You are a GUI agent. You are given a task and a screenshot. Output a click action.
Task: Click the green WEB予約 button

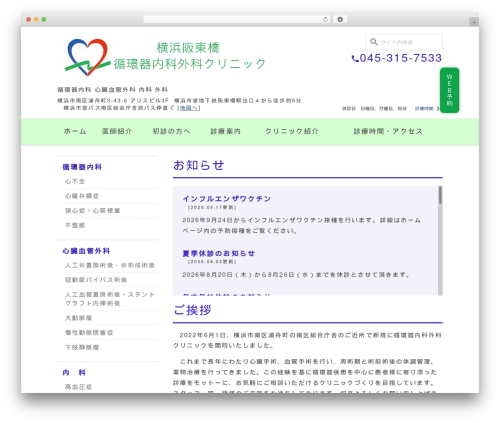tap(449, 90)
